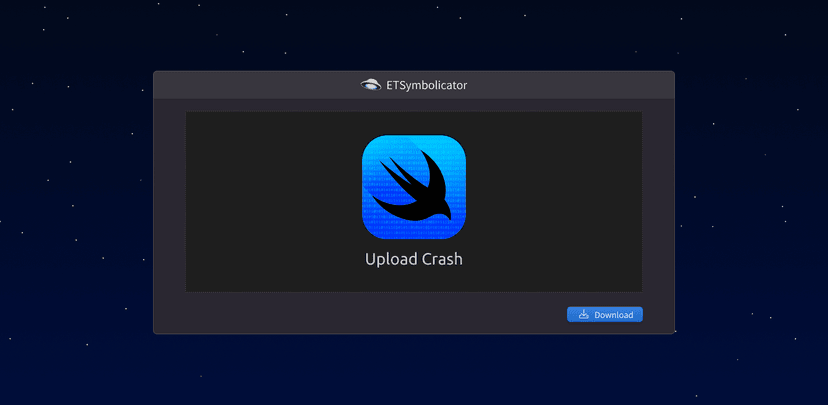Click drop zone area above the Swift icon

pyautogui.click(x=413, y=122)
